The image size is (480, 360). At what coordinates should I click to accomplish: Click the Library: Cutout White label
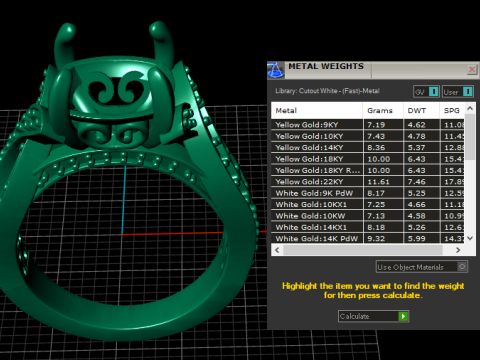coord(327,91)
